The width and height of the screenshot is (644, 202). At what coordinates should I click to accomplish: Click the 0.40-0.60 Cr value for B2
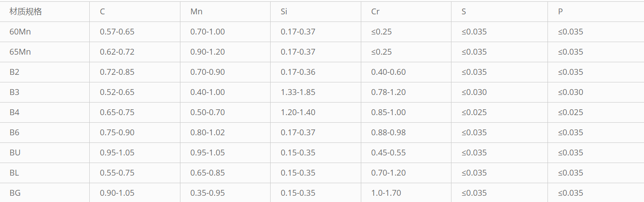tap(388, 72)
